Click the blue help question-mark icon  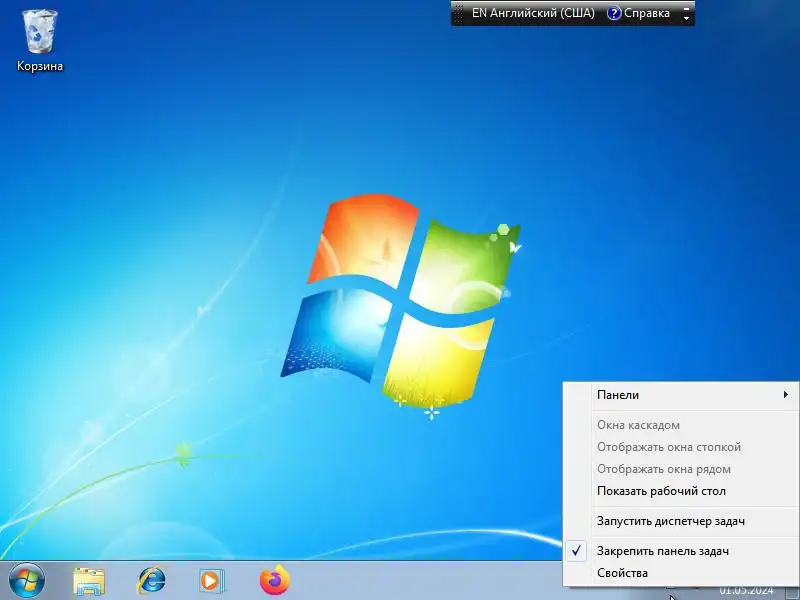tap(614, 13)
